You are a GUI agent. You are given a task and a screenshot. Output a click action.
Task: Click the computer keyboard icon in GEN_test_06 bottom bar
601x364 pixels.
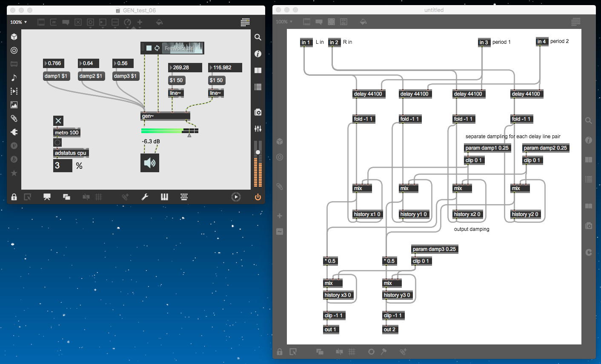pyautogui.click(x=184, y=197)
